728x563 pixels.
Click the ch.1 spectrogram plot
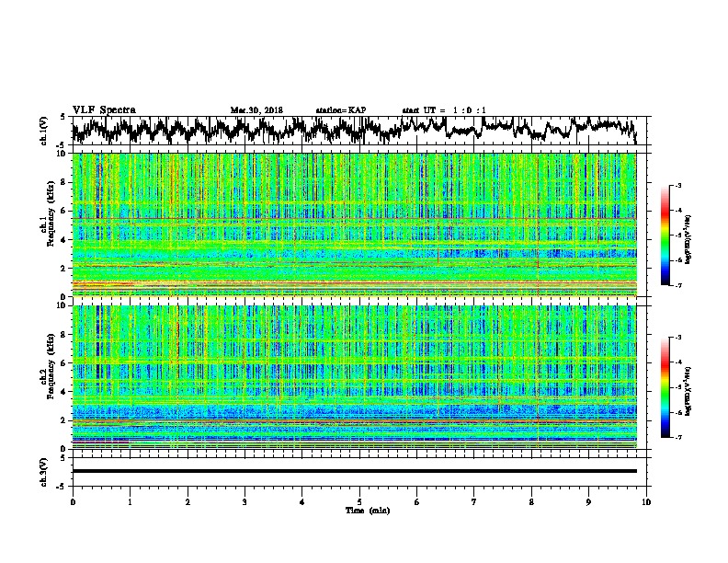(x=354, y=224)
